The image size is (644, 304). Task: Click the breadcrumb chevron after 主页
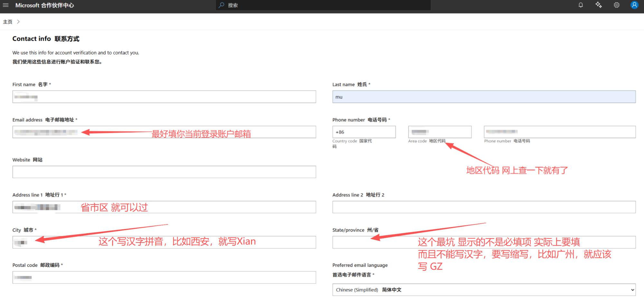tap(18, 22)
